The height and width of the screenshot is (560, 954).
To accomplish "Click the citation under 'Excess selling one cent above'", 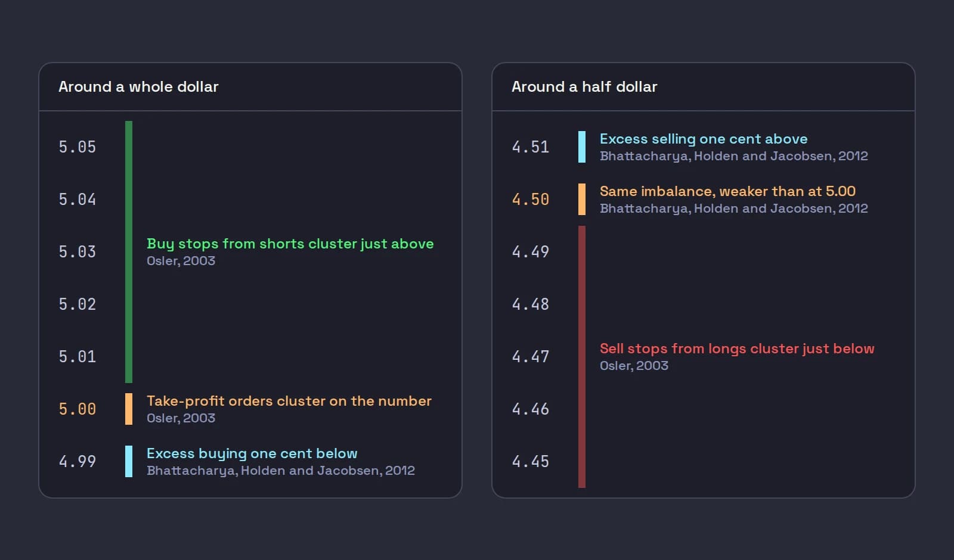I will click(x=734, y=156).
